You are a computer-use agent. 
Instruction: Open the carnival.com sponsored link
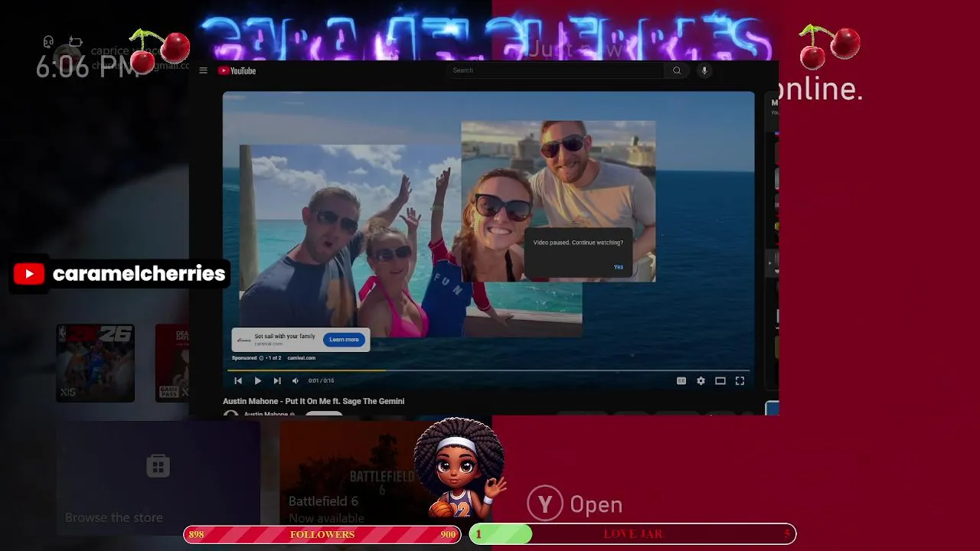click(x=301, y=358)
